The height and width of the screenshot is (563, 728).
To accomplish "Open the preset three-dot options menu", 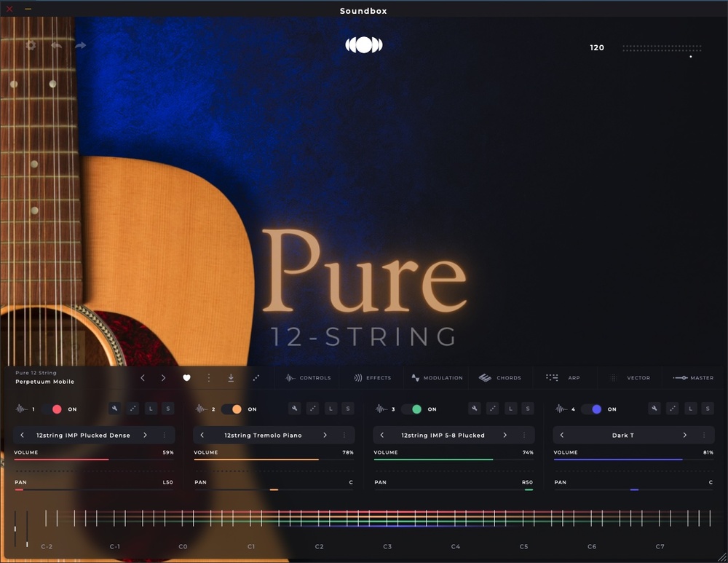I will click(x=209, y=378).
